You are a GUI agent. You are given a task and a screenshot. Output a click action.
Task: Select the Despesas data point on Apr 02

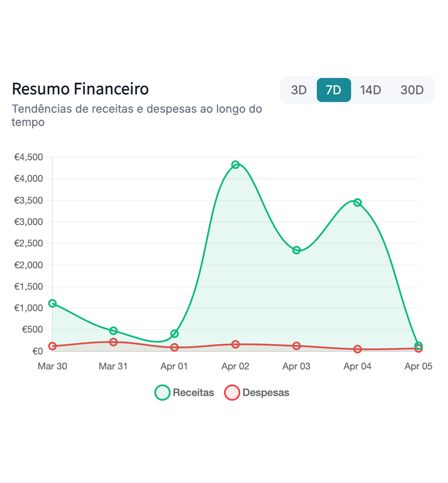235,344
